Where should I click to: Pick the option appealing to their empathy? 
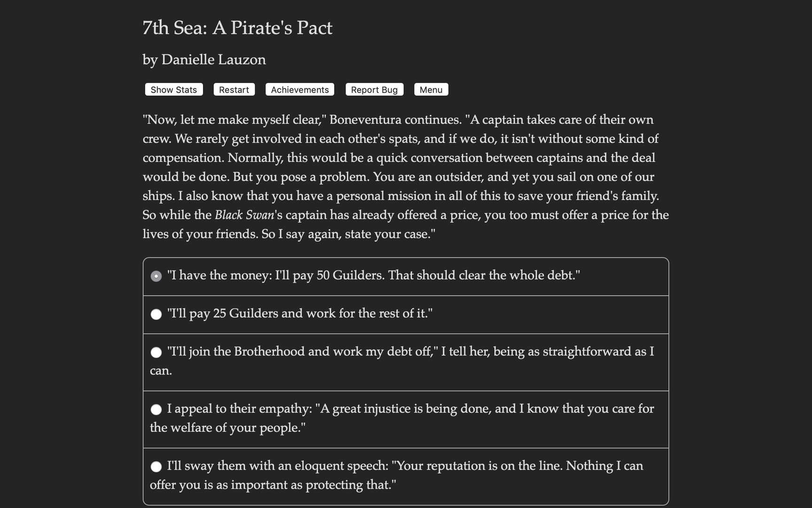click(x=156, y=409)
